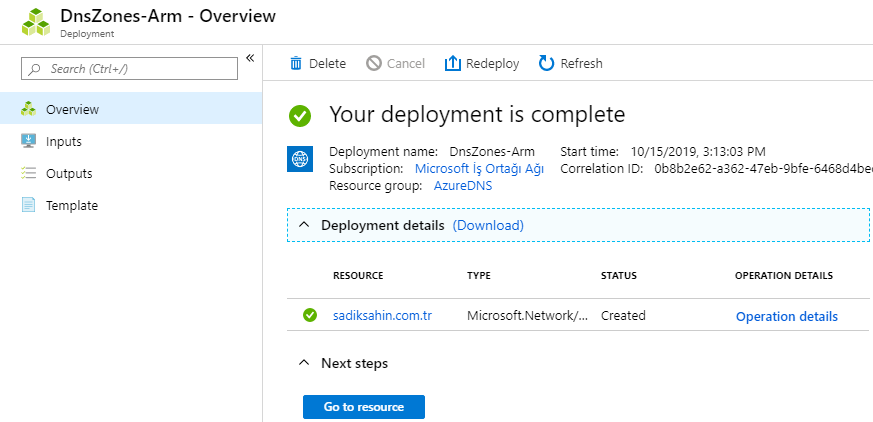The height and width of the screenshot is (422, 873).
Task: Select the Refresh toolbar label
Action: (581, 63)
